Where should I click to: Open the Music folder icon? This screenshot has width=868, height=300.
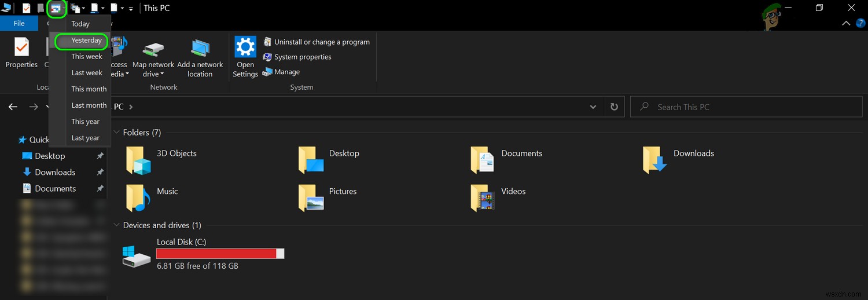click(x=138, y=198)
